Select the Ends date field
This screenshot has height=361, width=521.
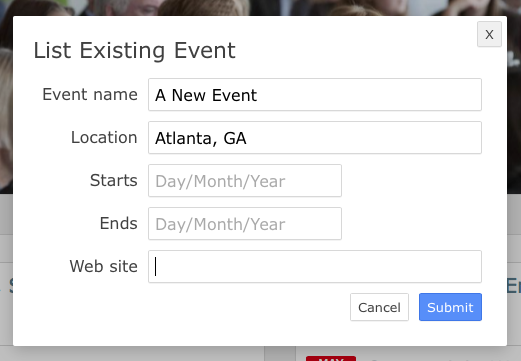pyautogui.click(x=245, y=224)
